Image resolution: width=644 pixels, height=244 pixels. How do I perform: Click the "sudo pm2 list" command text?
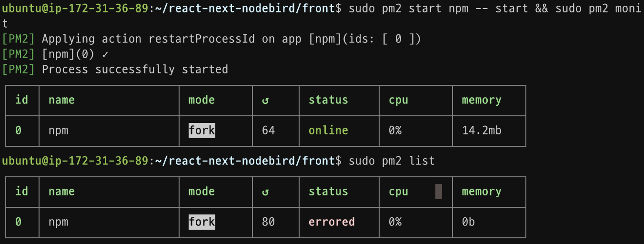[392, 161]
